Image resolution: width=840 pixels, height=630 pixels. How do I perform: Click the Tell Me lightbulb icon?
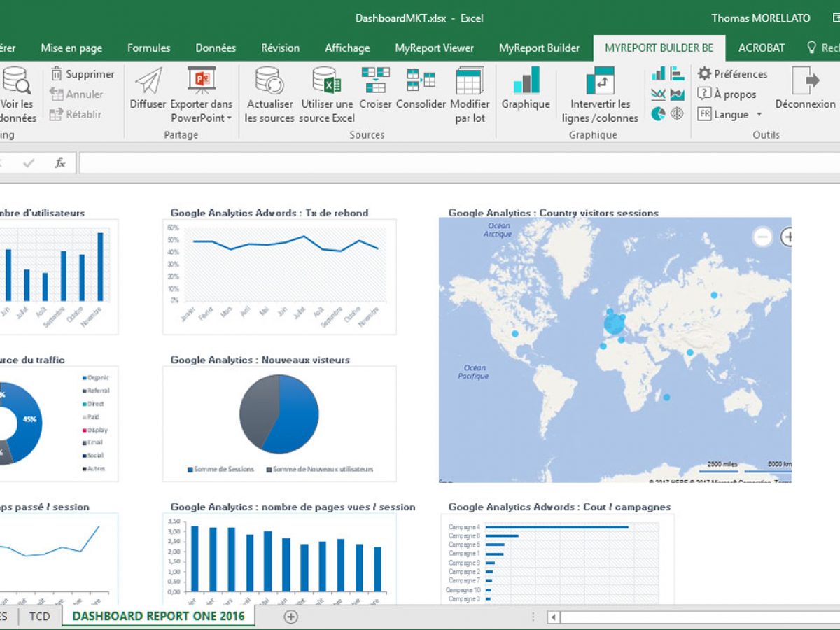pos(812,48)
